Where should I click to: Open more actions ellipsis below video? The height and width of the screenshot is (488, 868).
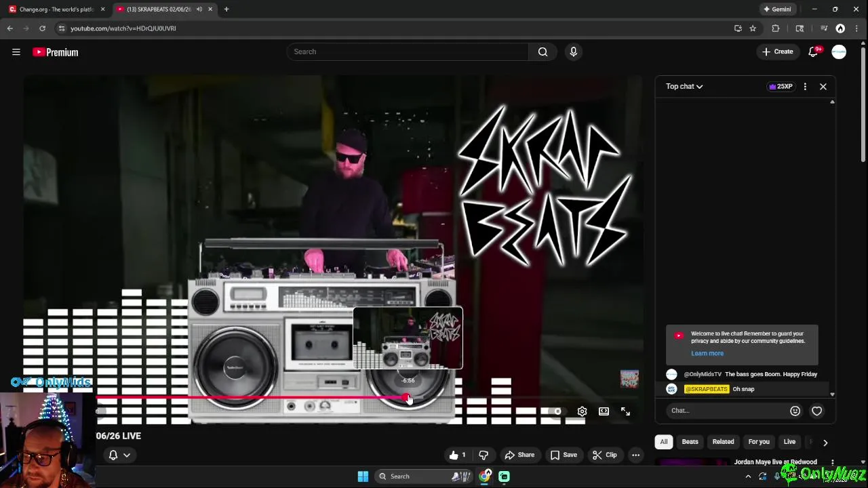pos(635,455)
